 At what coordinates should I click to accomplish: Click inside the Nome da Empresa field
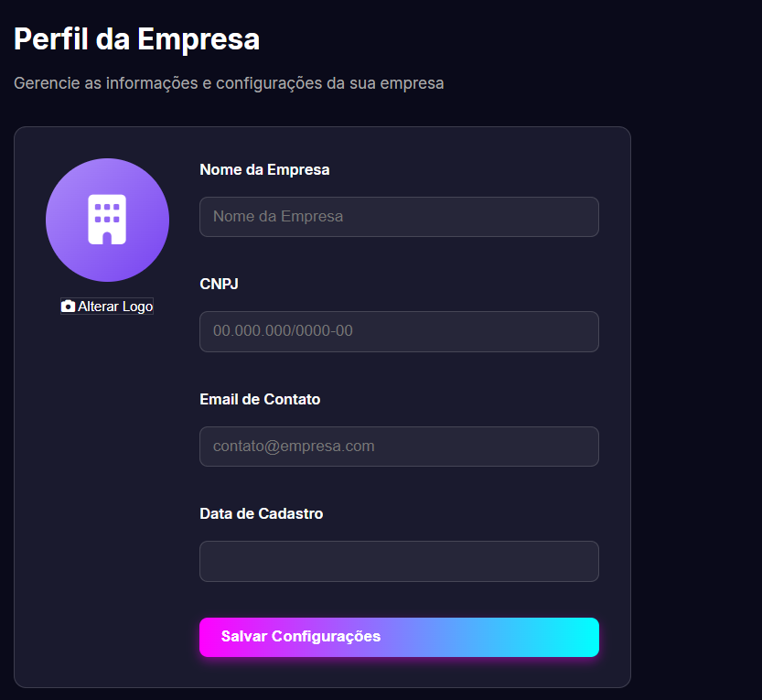click(x=399, y=217)
